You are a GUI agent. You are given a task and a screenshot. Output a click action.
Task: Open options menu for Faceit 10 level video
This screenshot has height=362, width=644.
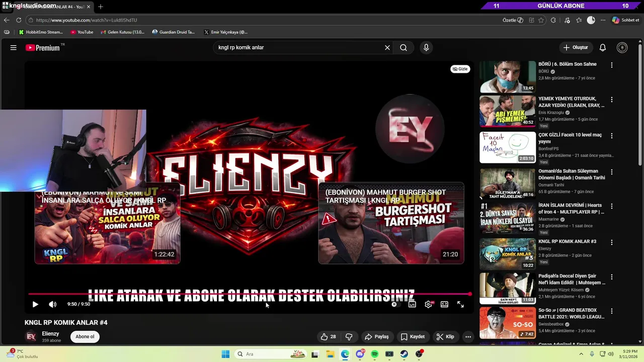coord(612,136)
